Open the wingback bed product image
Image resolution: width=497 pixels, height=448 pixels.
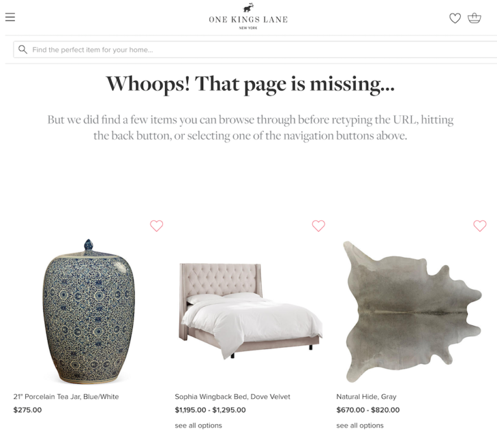pos(250,311)
